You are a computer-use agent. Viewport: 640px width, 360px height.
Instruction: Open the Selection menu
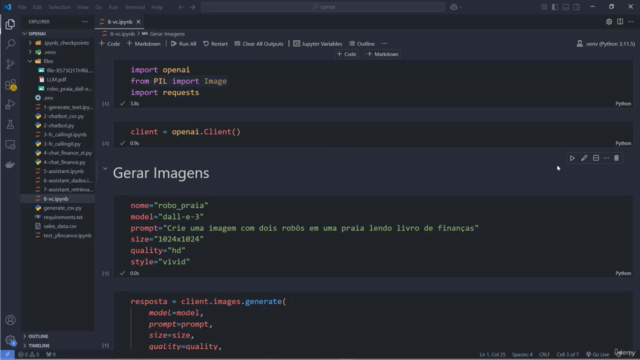(x=59, y=7)
